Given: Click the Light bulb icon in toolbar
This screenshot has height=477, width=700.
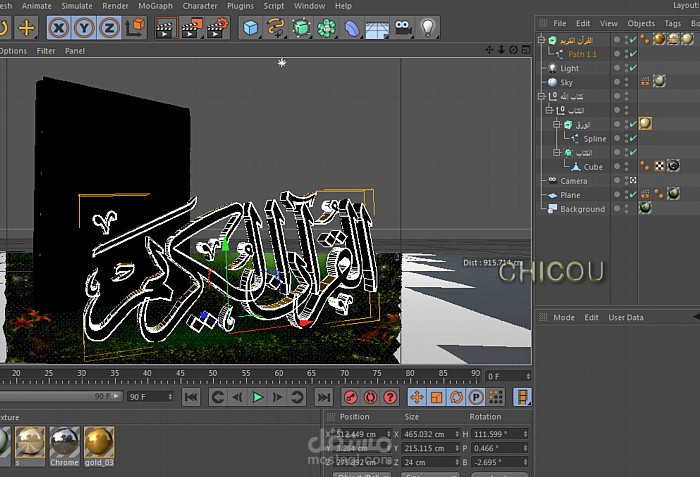Looking at the screenshot, I should [x=428, y=28].
